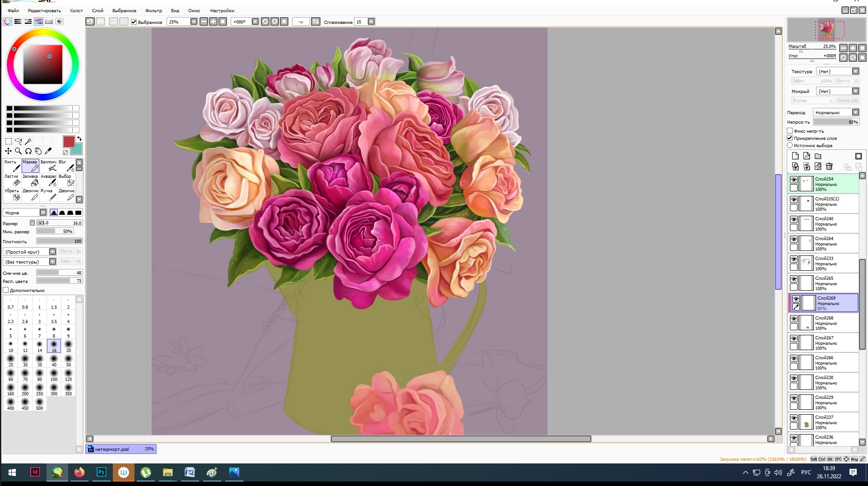868x486 pixels.
Task: Select the rectangular selection tool
Action: [9, 141]
